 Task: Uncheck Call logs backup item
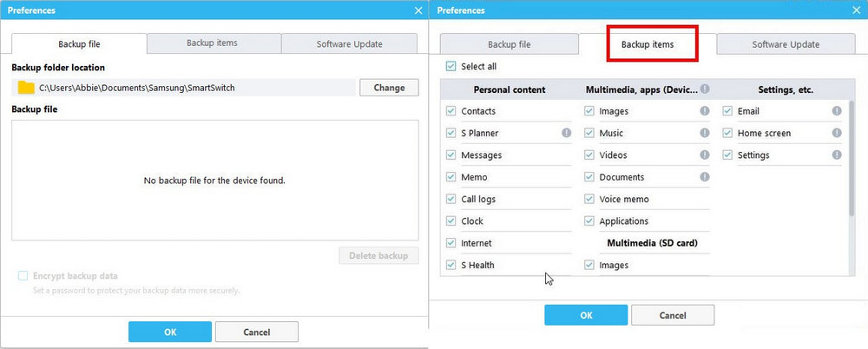(x=451, y=199)
